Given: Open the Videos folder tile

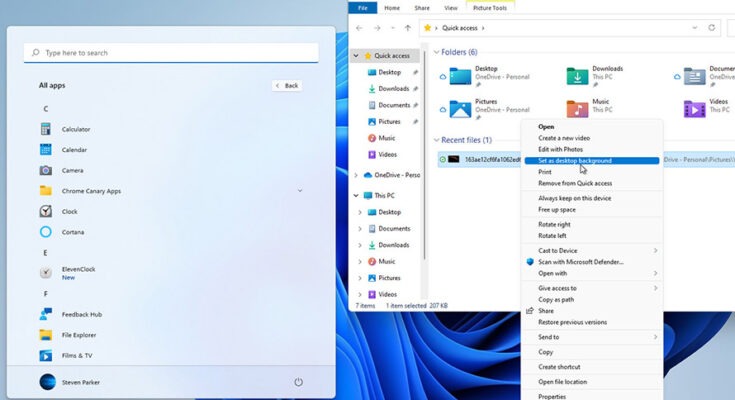Looking at the screenshot, I should pos(707,109).
